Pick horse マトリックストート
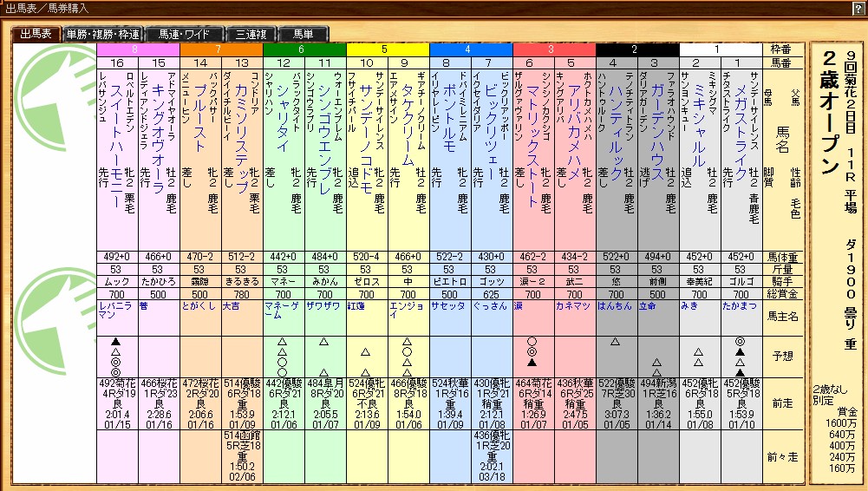868x491 pixels. click(533, 145)
